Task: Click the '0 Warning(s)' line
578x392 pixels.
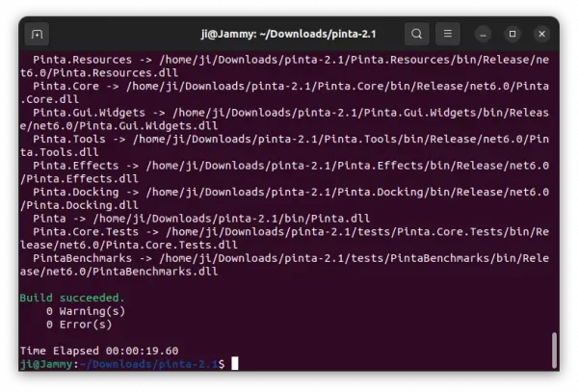Action: coord(86,311)
